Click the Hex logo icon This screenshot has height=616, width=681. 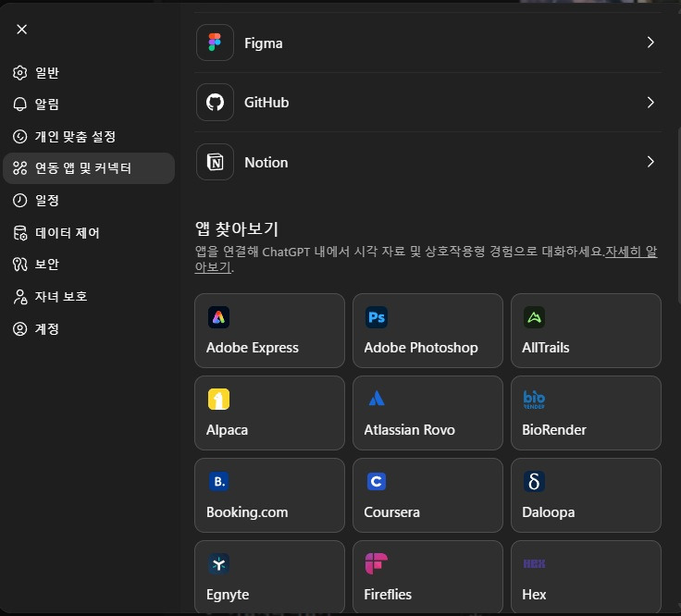tap(534, 564)
